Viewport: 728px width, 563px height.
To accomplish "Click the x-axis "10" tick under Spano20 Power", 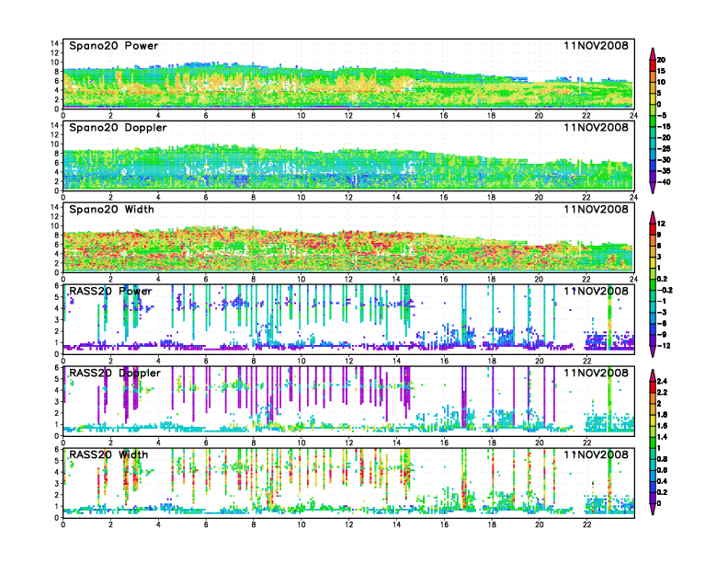I will coord(301,115).
